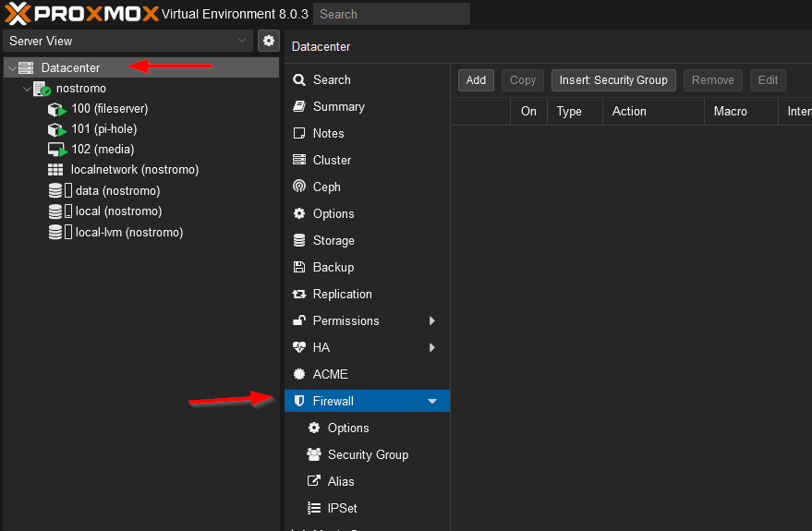The width and height of the screenshot is (812, 531).
Task: Sort by the Action column header
Action: click(653, 111)
